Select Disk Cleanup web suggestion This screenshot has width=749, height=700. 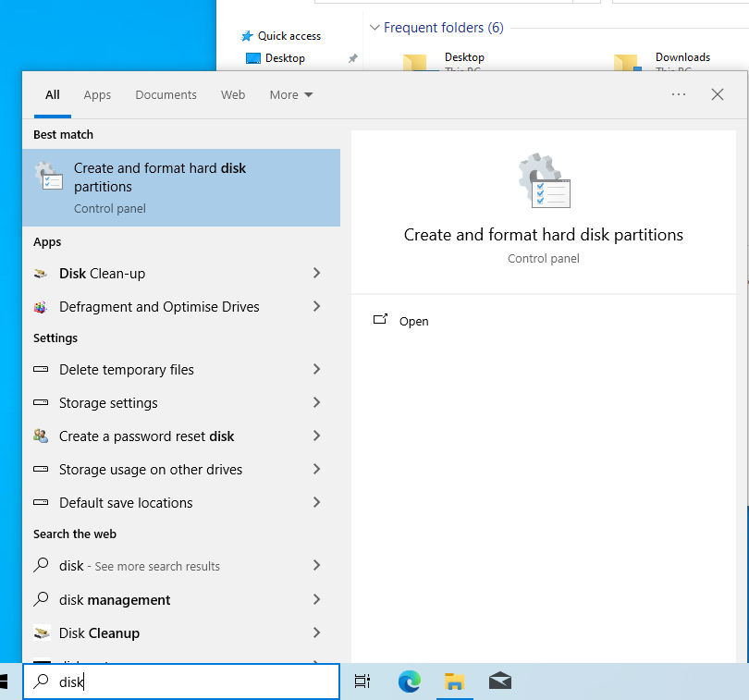pyautogui.click(x=181, y=633)
